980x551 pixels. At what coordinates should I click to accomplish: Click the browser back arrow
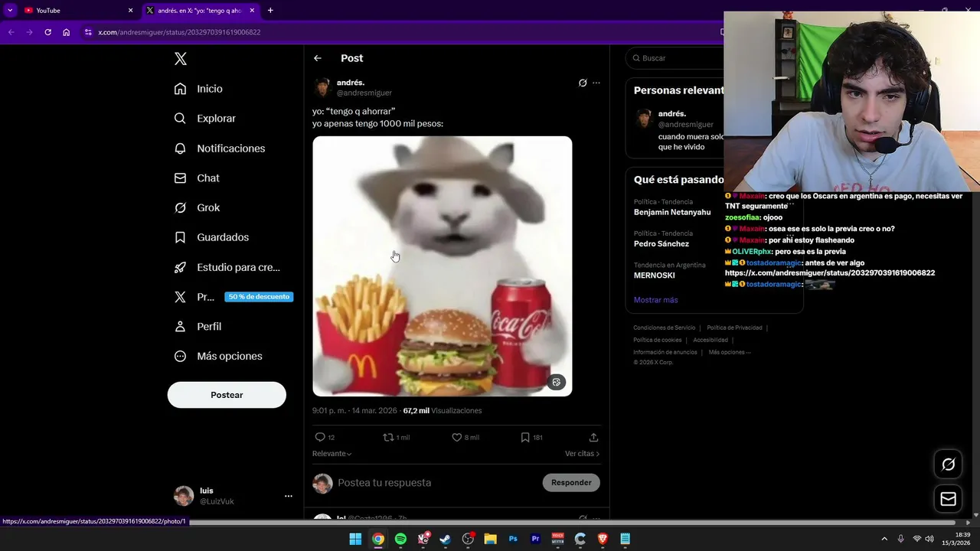11,32
